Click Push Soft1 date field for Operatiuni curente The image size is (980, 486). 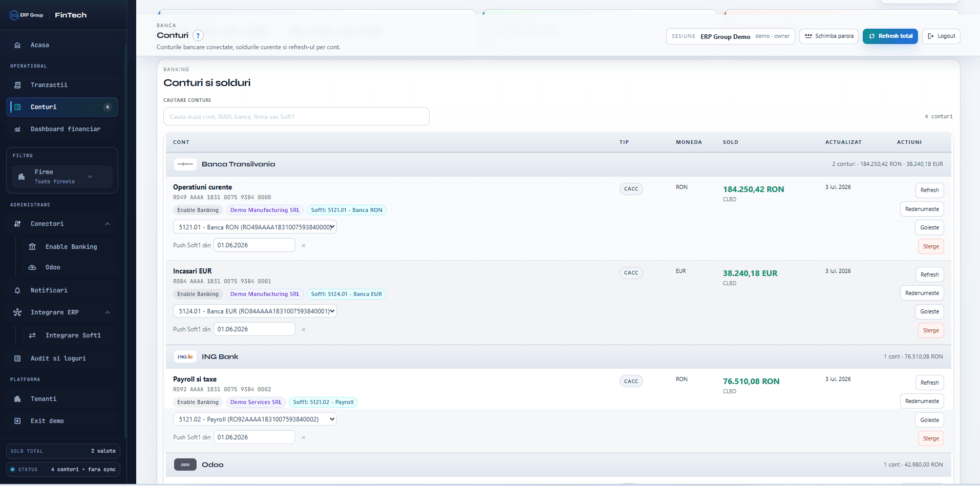click(x=254, y=245)
